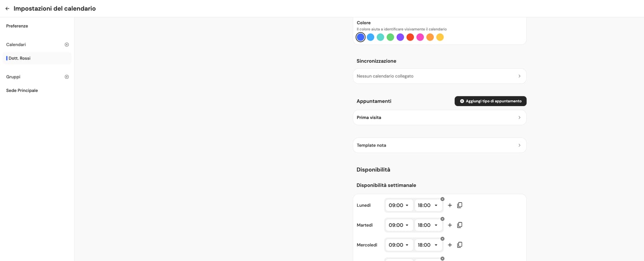Open the Mercoledì end time 18:00 dropdown

(428, 245)
